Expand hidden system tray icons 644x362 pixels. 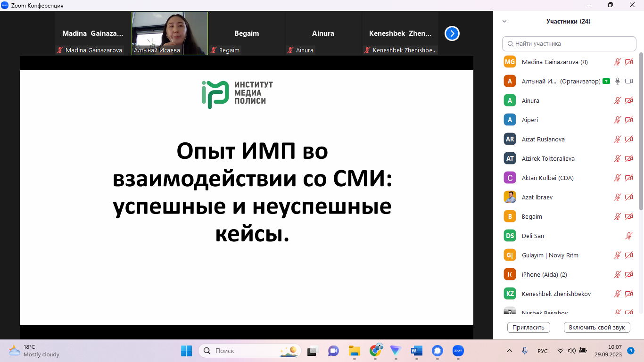point(509,351)
